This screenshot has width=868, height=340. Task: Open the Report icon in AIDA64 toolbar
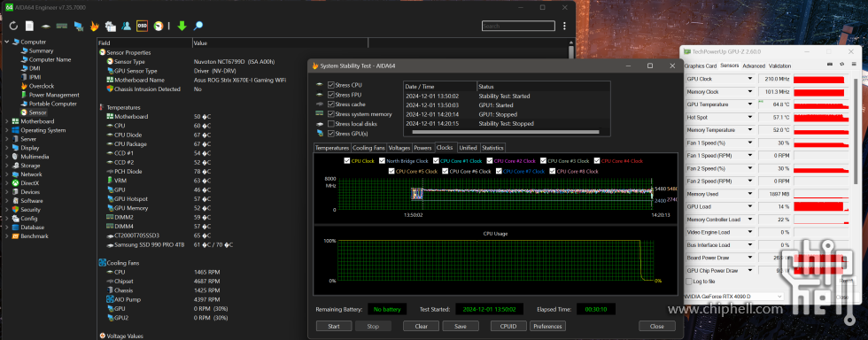click(x=29, y=26)
